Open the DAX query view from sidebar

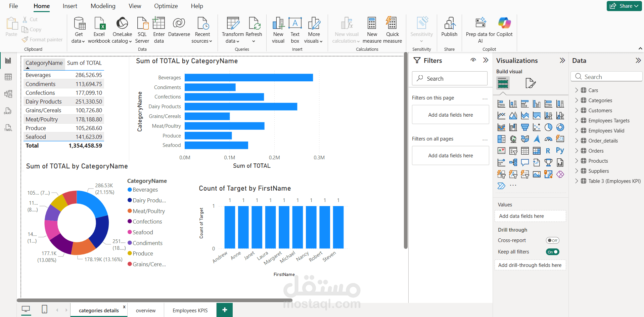click(x=8, y=111)
